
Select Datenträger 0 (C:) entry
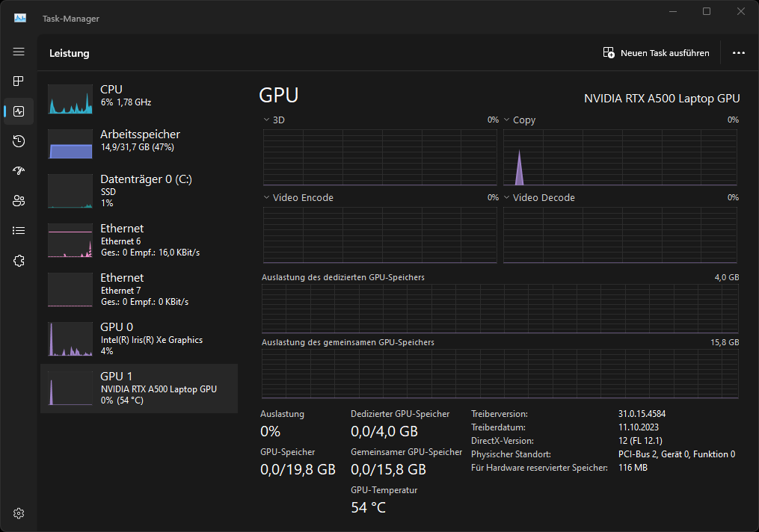tap(139, 191)
